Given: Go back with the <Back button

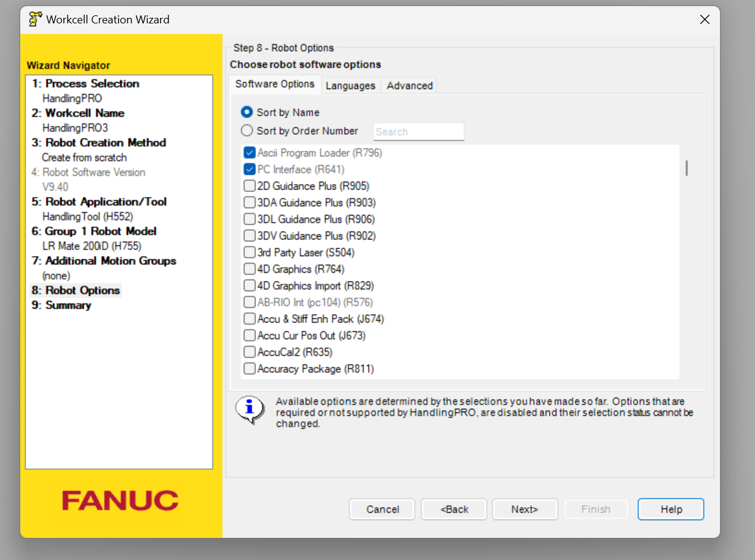Looking at the screenshot, I should [x=454, y=509].
